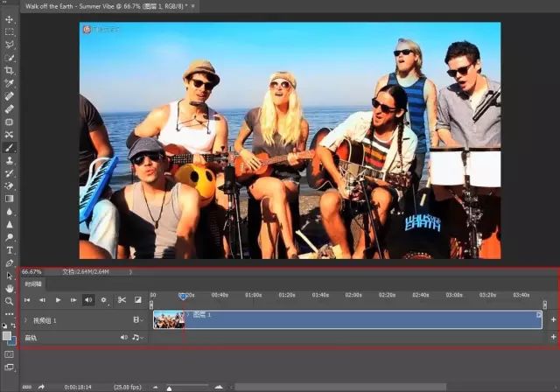Open timeline playback settings gear
Screen dimensions: 560x392
coord(103,300)
